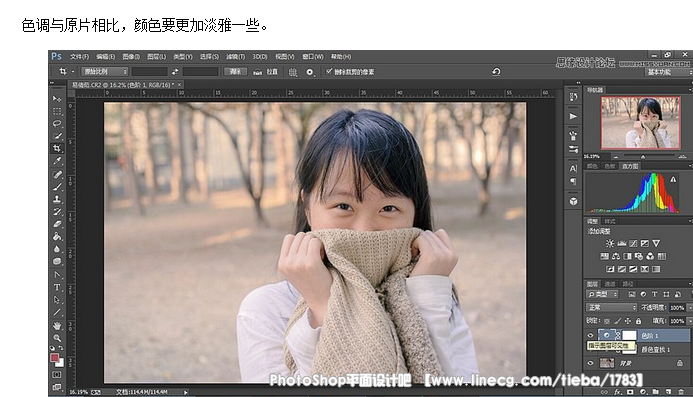Open the 3D panel cube icon
The width and height of the screenshot is (693, 397).
tap(573, 201)
